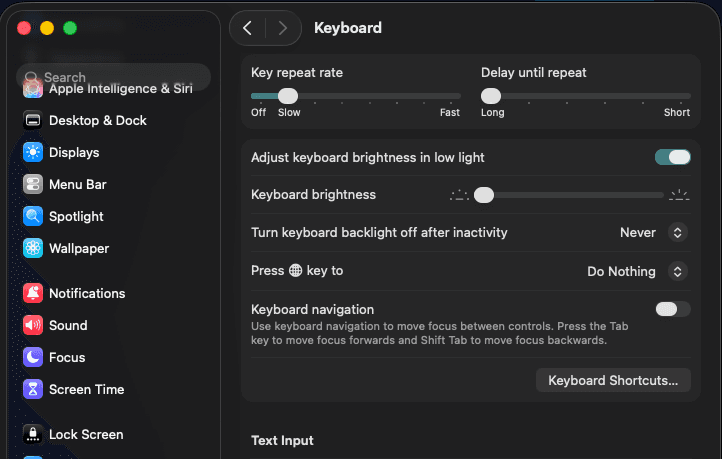The image size is (722, 459).
Task: Click the Keyboard title in the header
Action: (x=348, y=28)
